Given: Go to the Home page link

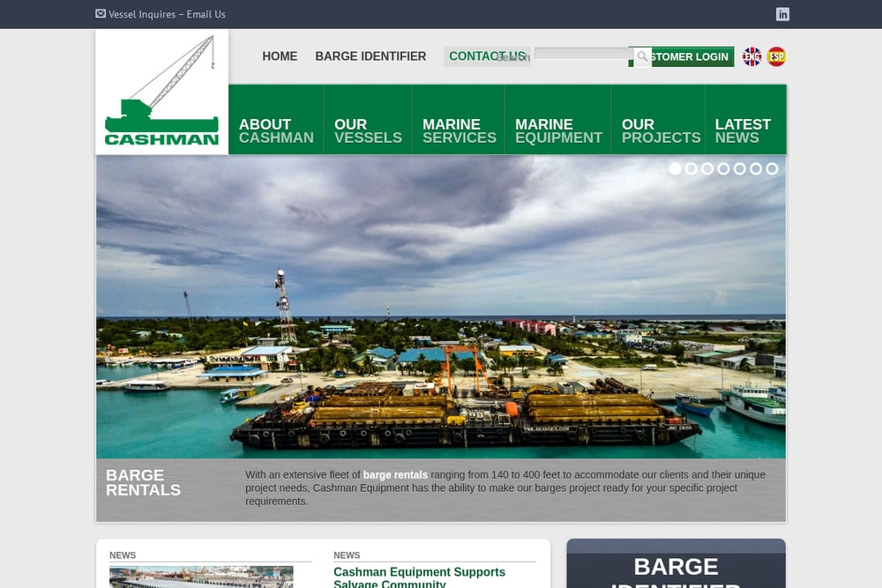Looking at the screenshot, I should click(280, 56).
